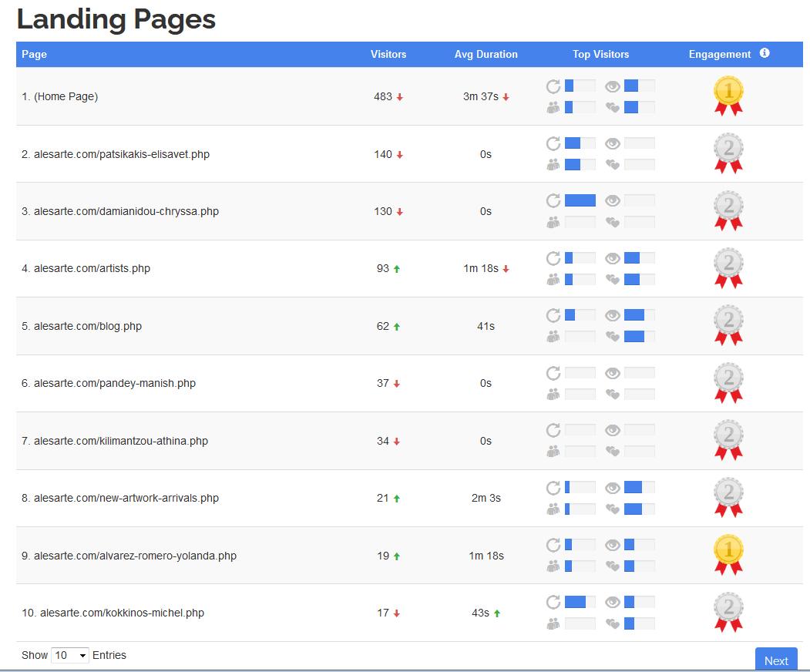Click the refresh icon in kokkinos-michel.php row

pyautogui.click(x=553, y=602)
